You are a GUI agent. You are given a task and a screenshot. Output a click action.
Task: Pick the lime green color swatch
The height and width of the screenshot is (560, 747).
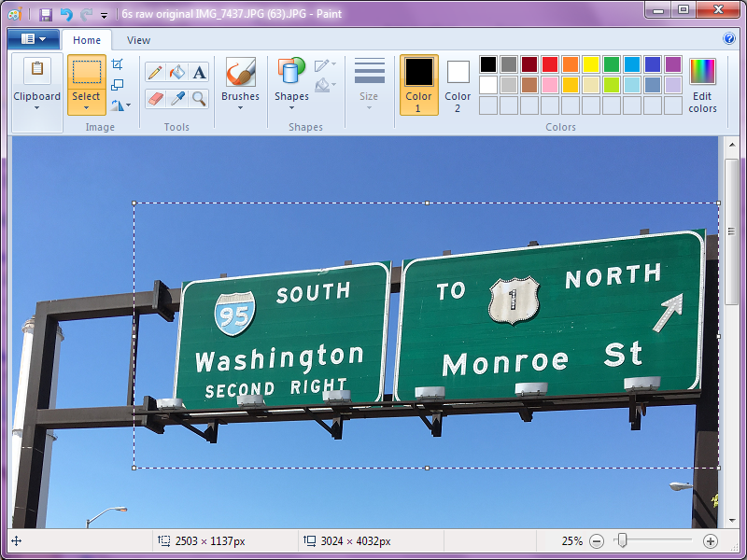click(612, 85)
